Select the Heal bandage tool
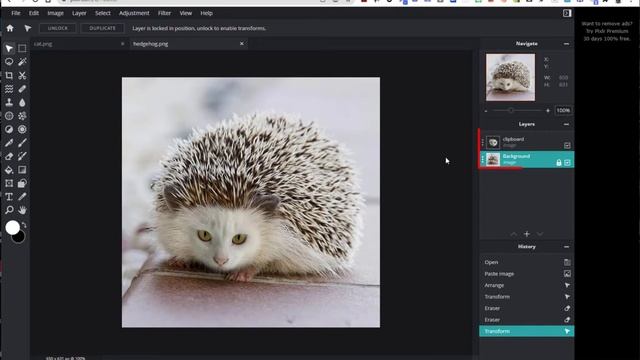This screenshot has height=360, width=640. pyautogui.click(x=22, y=89)
